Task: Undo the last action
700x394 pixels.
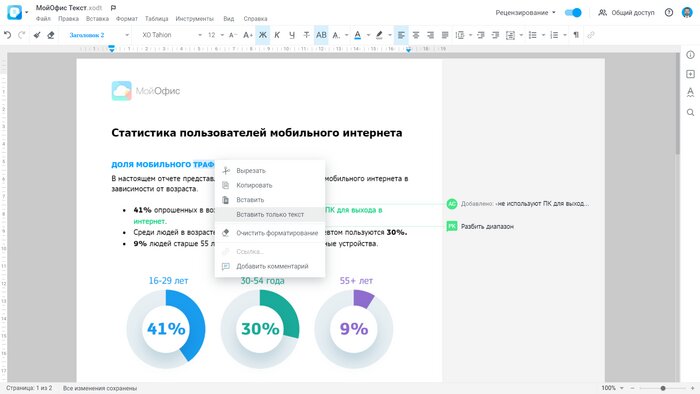Action: pos(8,35)
